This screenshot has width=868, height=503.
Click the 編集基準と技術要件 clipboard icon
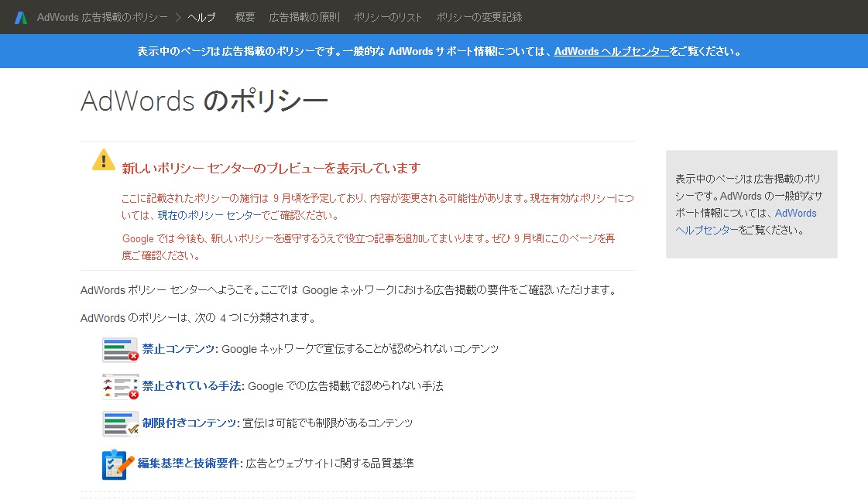click(118, 464)
